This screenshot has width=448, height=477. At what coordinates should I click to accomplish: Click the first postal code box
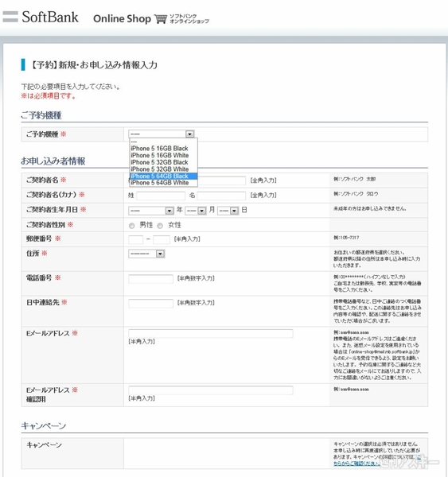(x=136, y=240)
